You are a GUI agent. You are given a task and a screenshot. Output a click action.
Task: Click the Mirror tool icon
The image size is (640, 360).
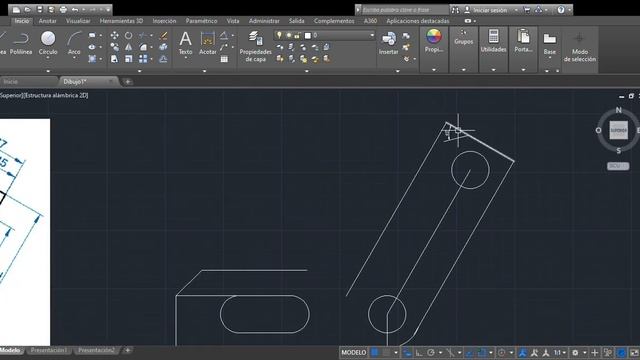[129, 47]
